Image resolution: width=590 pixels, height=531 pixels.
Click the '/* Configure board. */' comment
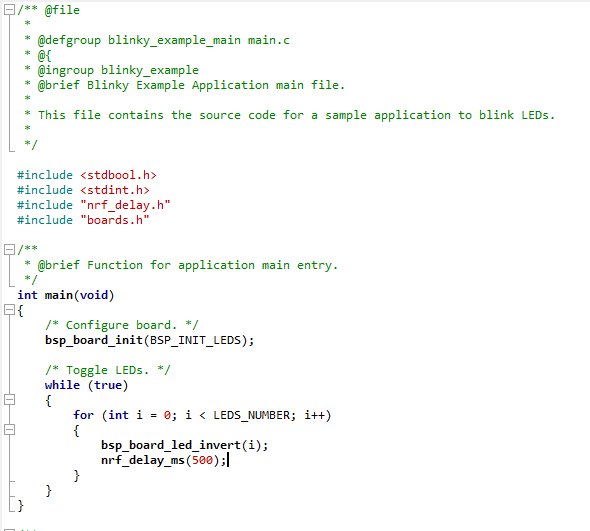coord(122,325)
